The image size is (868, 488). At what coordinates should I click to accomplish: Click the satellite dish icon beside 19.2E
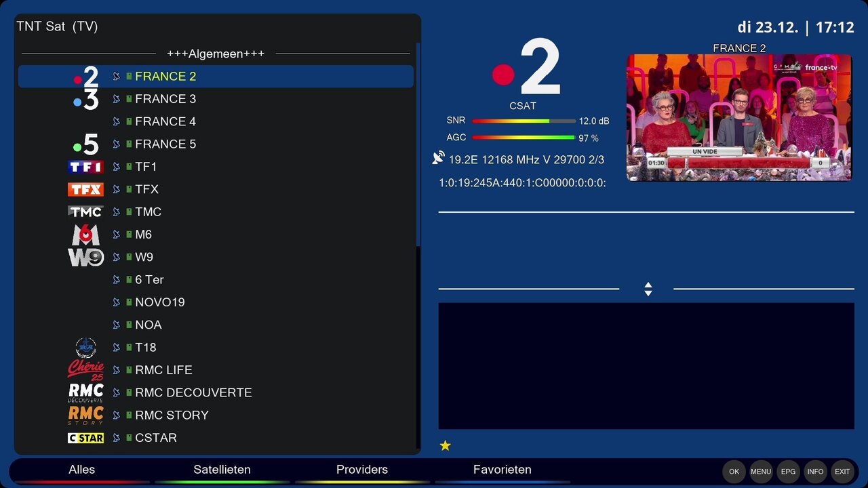[x=438, y=158]
